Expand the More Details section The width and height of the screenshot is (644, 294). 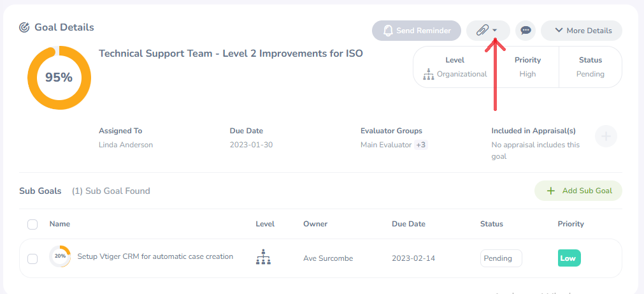(x=582, y=31)
